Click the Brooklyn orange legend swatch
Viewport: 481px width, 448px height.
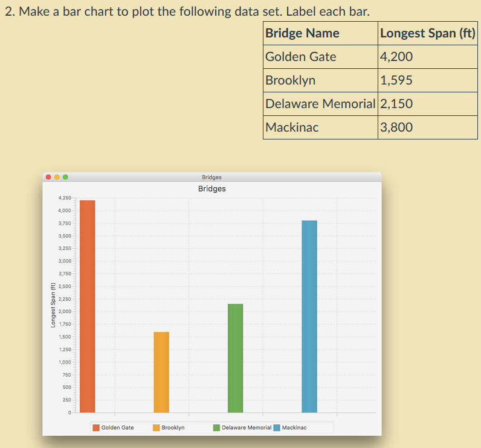click(x=156, y=427)
